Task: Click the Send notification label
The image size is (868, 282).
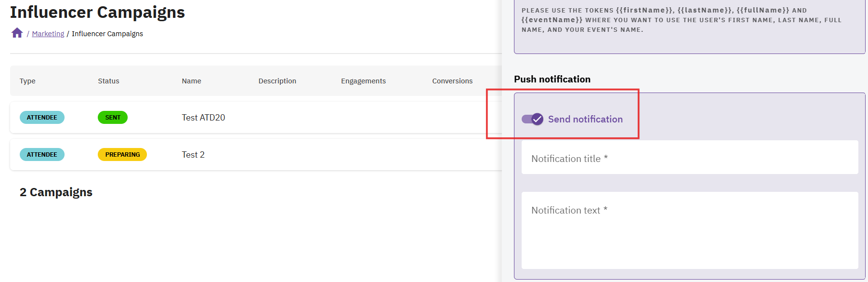Action: coord(585,119)
